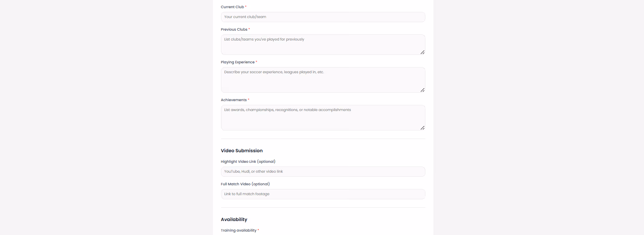Click the red asterisk next to Current Club

pyautogui.click(x=246, y=6)
